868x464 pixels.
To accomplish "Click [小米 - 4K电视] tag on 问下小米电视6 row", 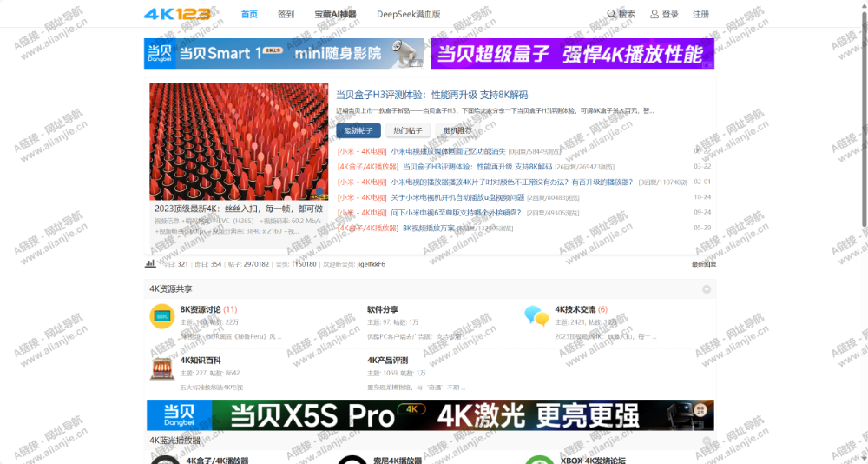I will tap(362, 212).
